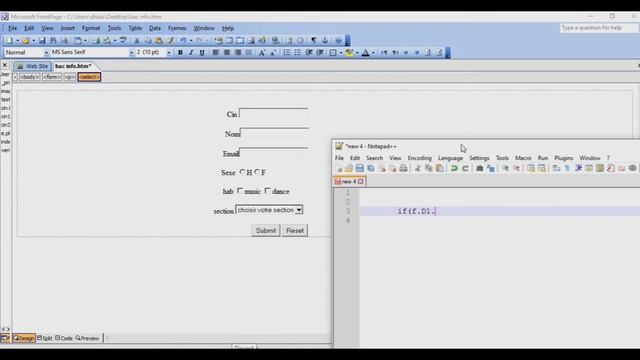Open Notepad++ Plugins menu
This screenshot has width=640, height=360.
click(563, 158)
